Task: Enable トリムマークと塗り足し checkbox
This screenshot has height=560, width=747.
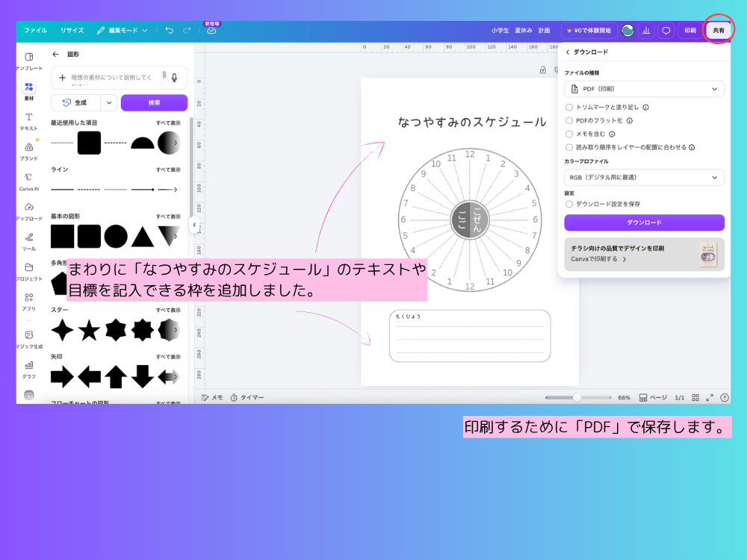Action: (568, 107)
